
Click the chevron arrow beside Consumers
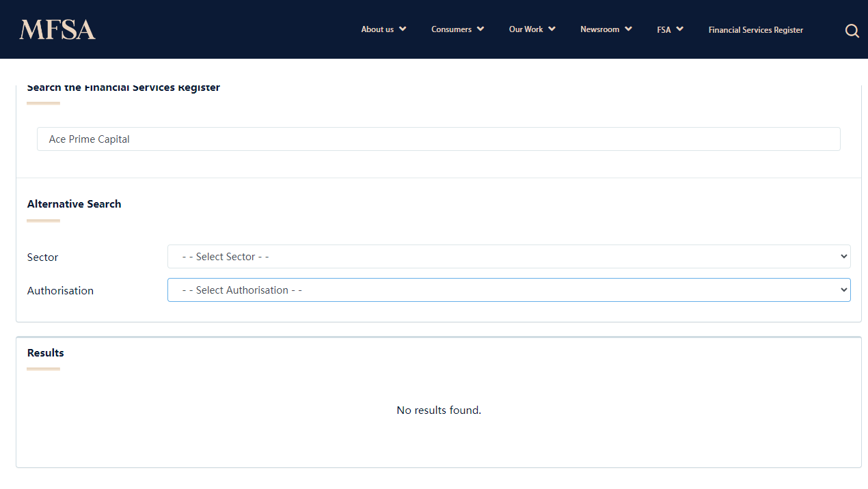480,29
